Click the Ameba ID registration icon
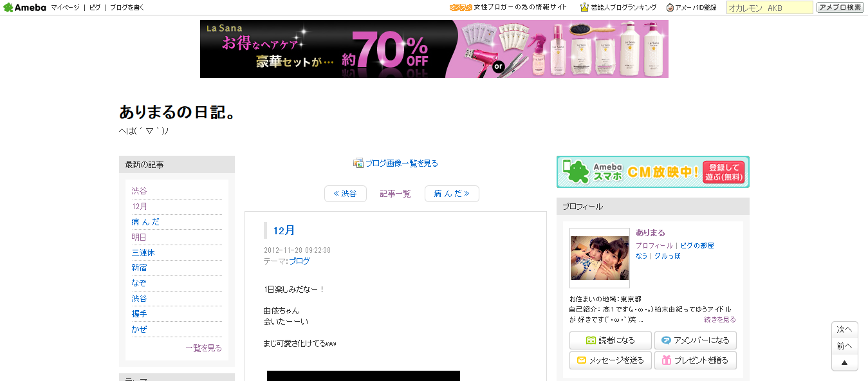The image size is (868, 381). tap(670, 8)
